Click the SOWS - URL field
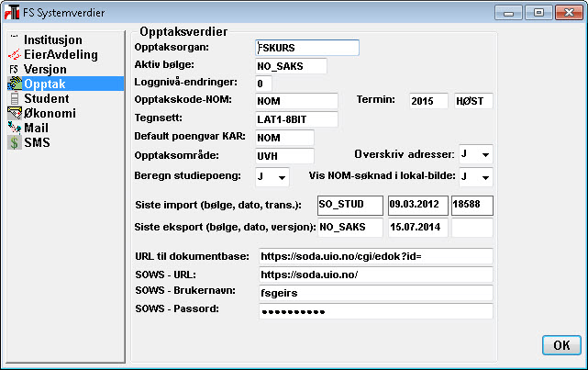Screen dimensions: 588x370 [376, 275]
